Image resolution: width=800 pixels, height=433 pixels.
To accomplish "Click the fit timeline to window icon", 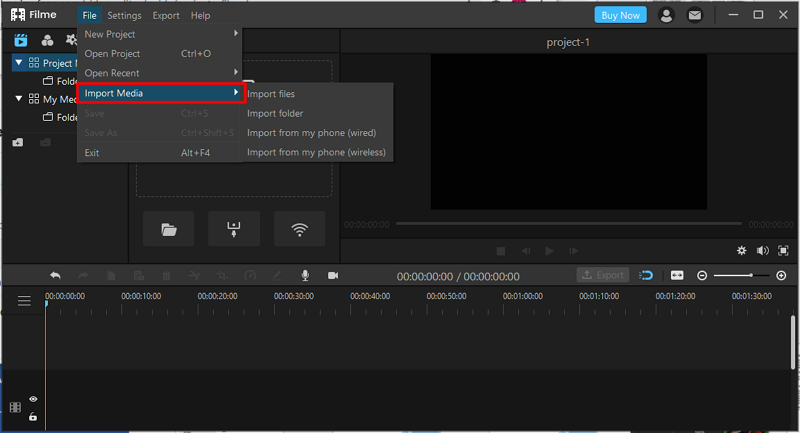I will click(677, 275).
